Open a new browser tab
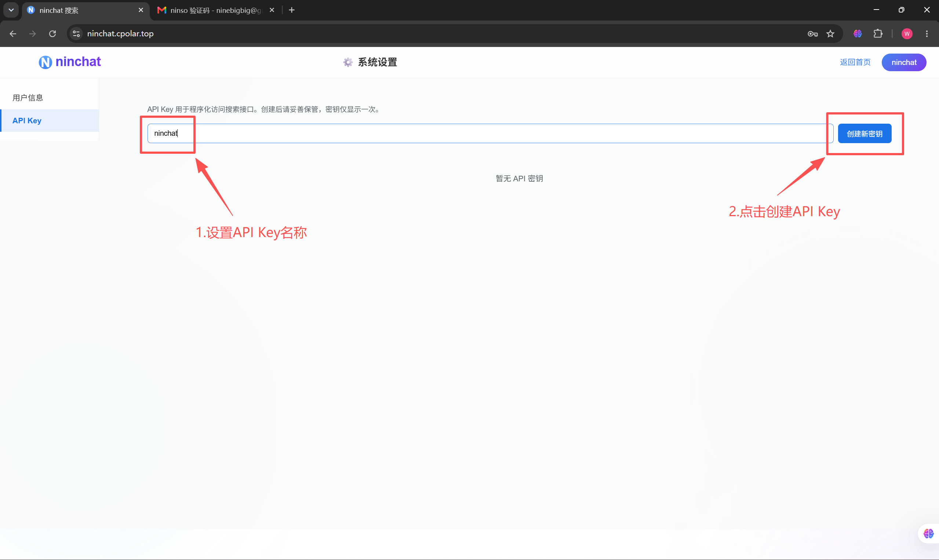 point(292,10)
